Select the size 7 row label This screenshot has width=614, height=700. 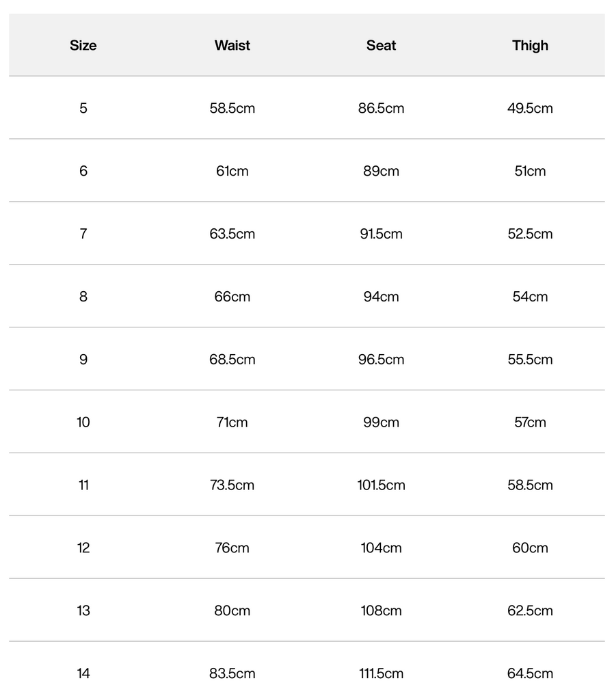coord(83,234)
